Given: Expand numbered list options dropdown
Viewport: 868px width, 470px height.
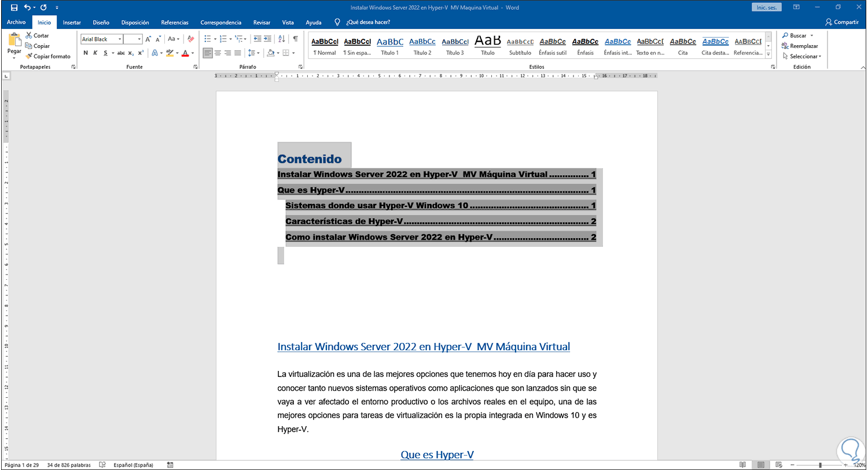Looking at the screenshot, I should pyautogui.click(x=230, y=39).
